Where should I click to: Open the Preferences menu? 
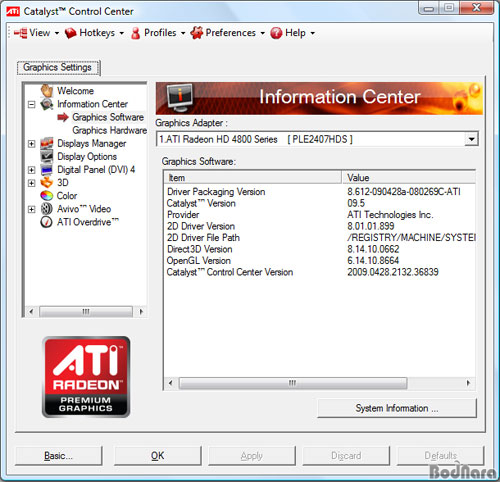point(228,33)
